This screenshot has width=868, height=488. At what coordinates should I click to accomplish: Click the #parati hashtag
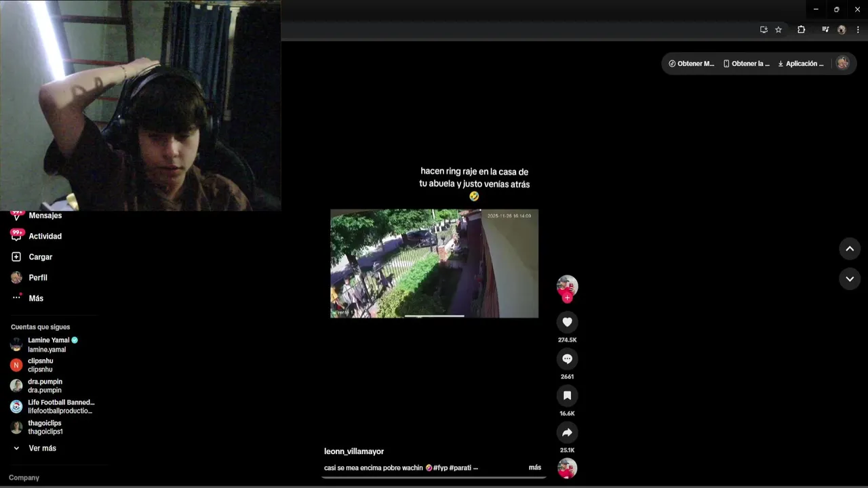point(460,468)
